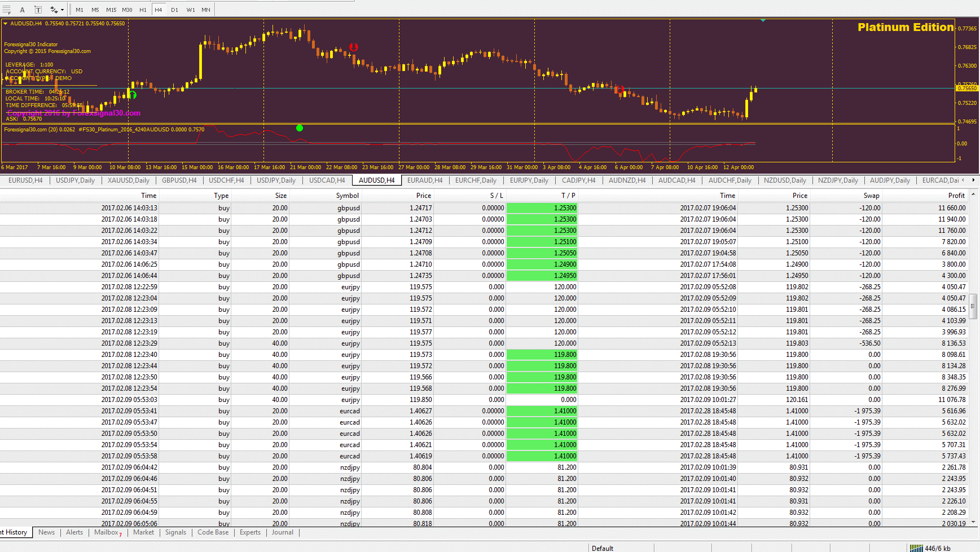Click the red sell signal near 6 Apr
The width and height of the screenshot is (980, 552).
click(x=619, y=90)
